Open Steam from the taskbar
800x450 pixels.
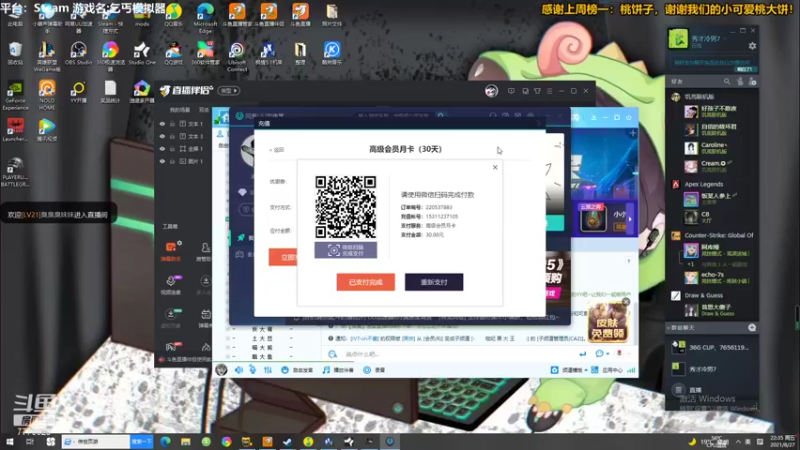tap(288, 441)
